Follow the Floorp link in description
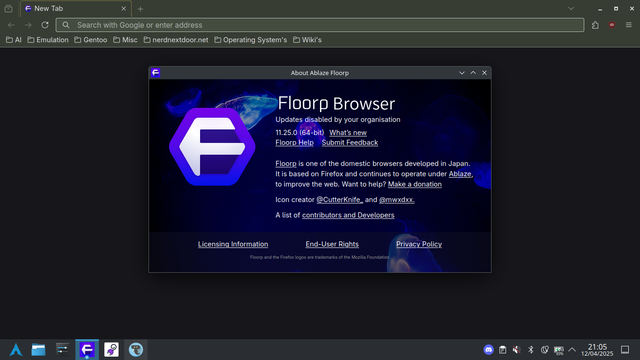This screenshot has height=360, width=640. (286, 164)
